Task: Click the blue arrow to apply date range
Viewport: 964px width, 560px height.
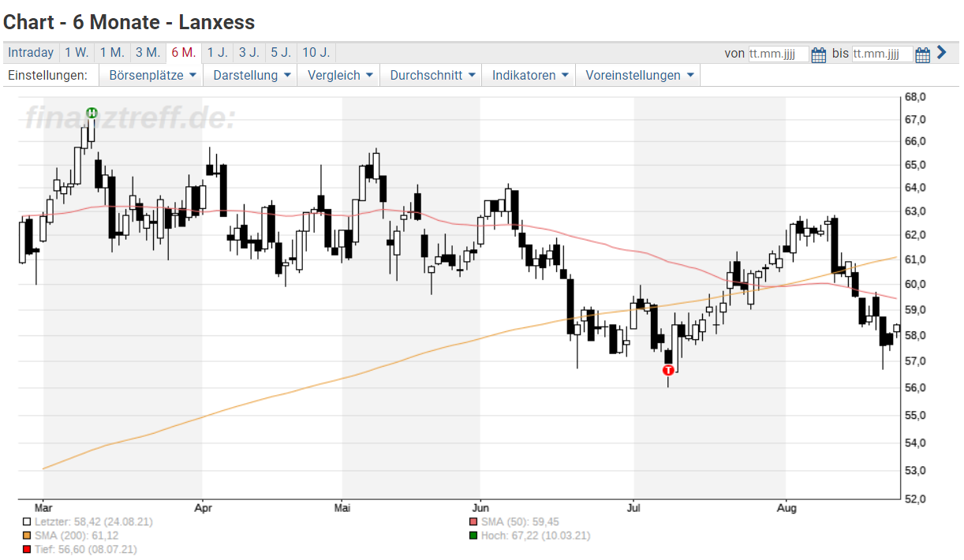Action: [941, 54]
